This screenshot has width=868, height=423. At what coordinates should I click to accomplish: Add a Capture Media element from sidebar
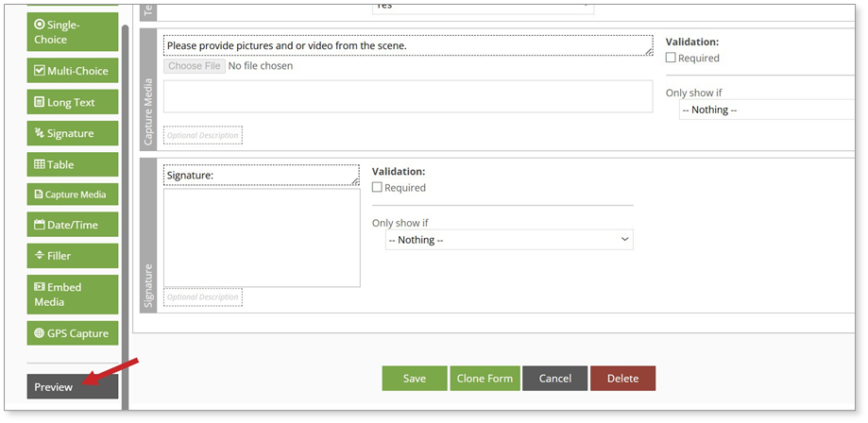tap(73, 195)
